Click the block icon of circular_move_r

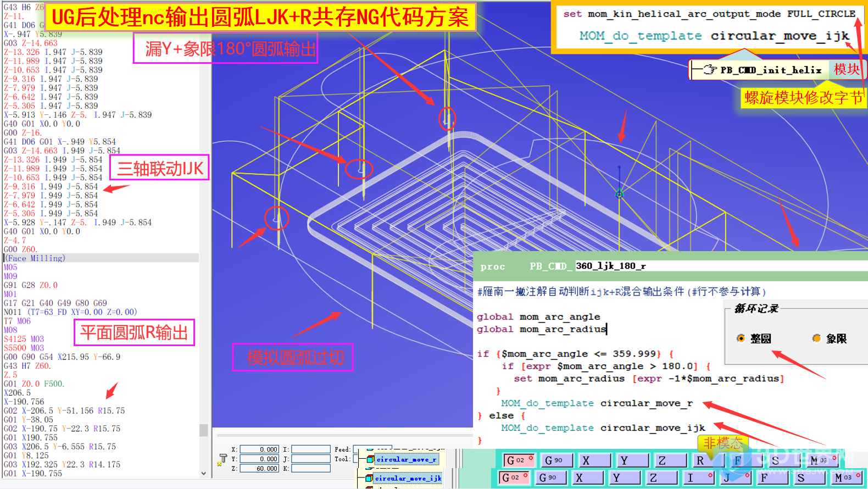click(370, 459)
